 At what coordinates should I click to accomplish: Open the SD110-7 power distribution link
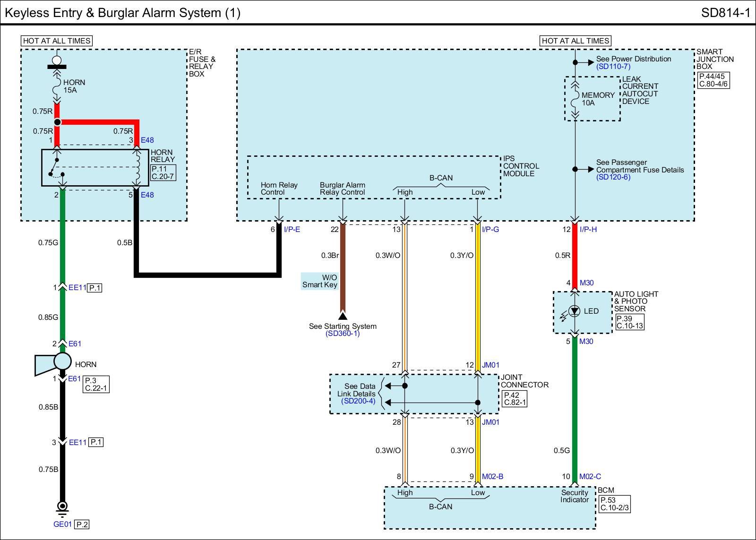613,67
